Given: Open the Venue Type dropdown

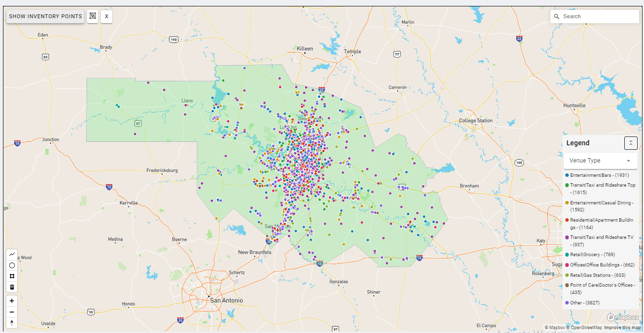Looking at the screenshot, I should 600,161.
